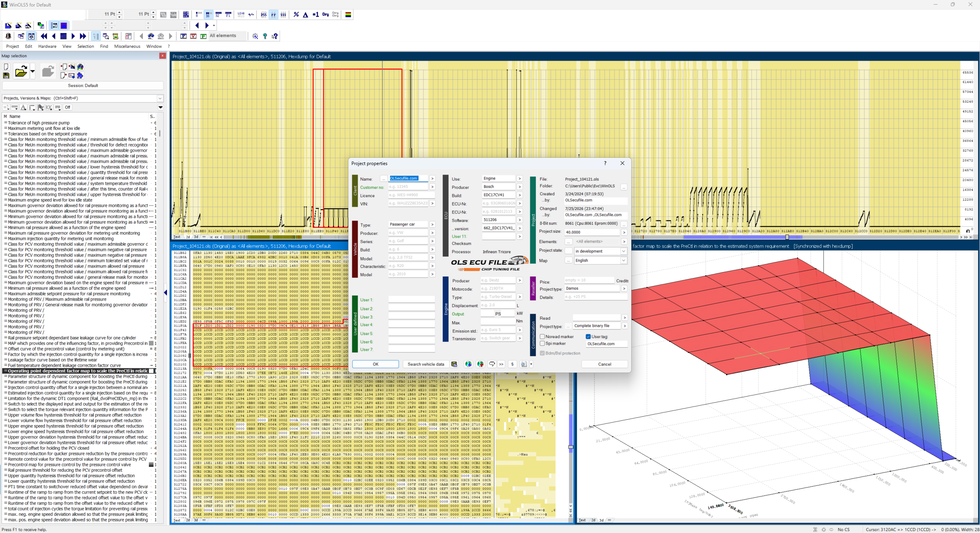Screen dimensions: 980x533
Task: Click the envelope with globe icon
Action: 72,75
